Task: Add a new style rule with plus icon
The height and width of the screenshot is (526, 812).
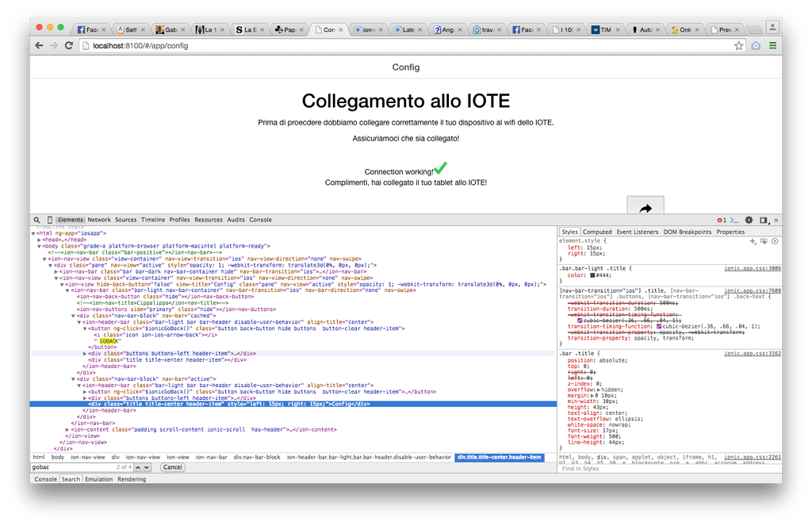Action: pos(753,241)
